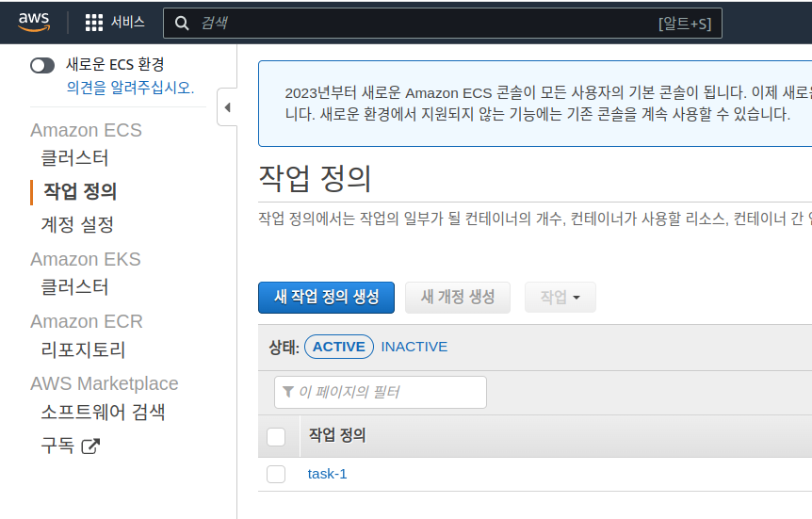Open 리포지토리 under Amazon ECR
This screenshot has width=812, height=519.
tap(83, 349)
